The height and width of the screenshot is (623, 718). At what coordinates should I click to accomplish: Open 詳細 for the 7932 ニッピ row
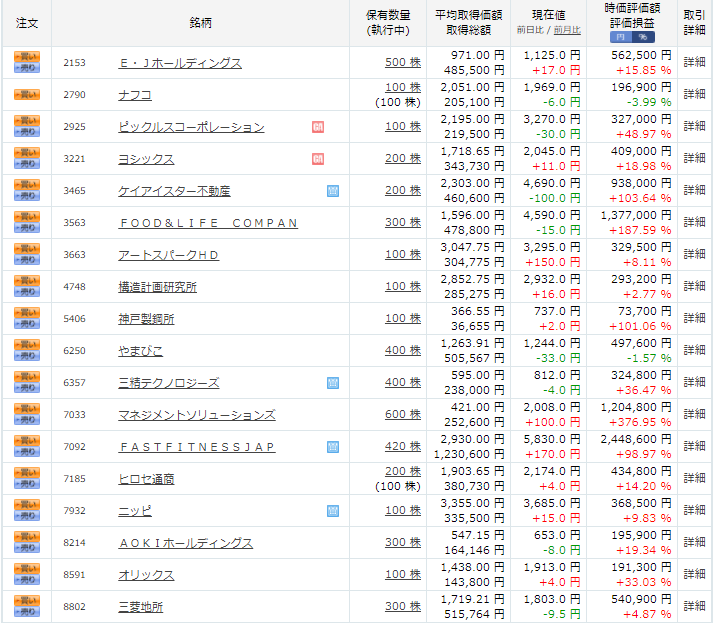click(694, 510)
